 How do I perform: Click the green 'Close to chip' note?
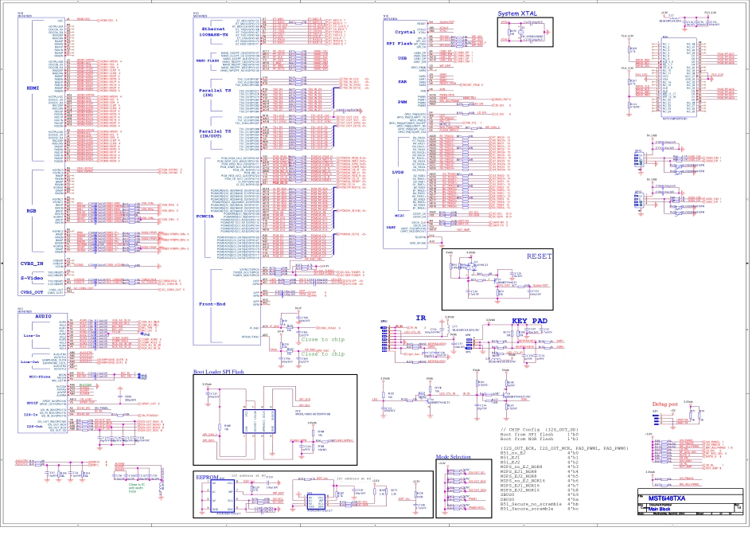[321, 339]
